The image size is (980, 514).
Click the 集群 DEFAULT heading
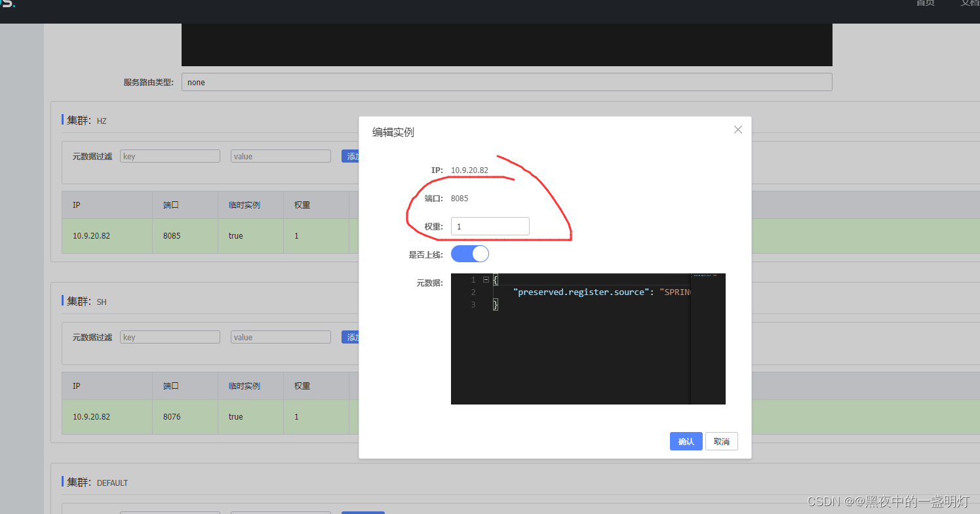tap(97, 482)
